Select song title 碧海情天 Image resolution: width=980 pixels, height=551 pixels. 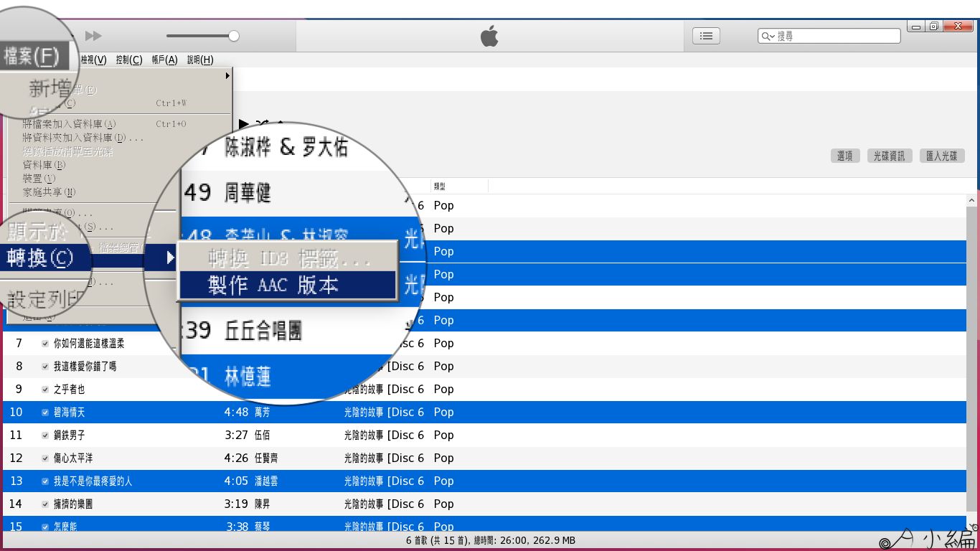70,413
